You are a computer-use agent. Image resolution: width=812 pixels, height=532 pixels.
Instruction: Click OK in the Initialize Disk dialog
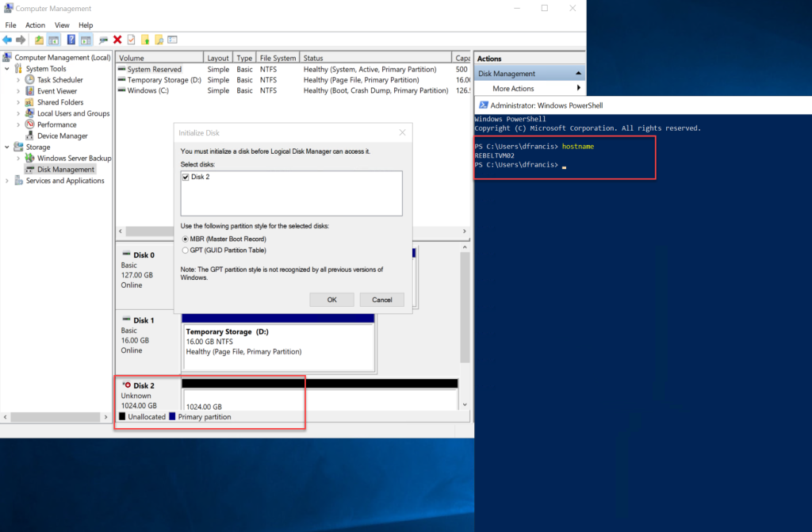[331, 299]
